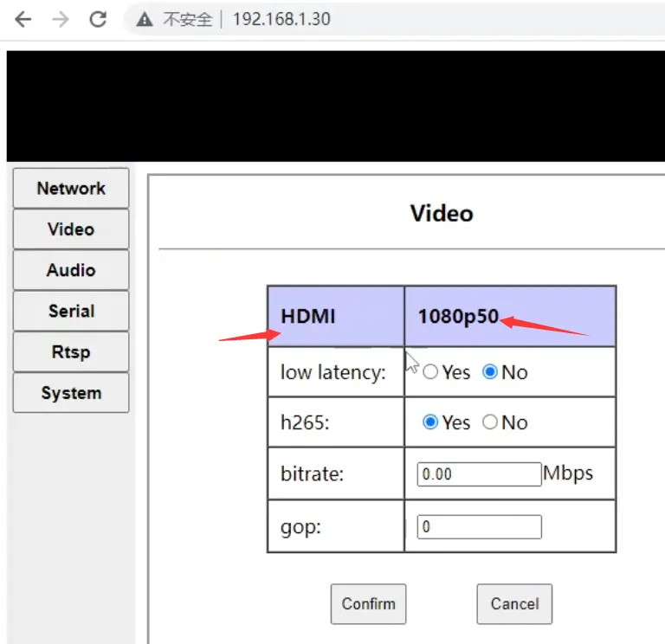
Task: Click the 'gop:' label
Action: (300, 528)
